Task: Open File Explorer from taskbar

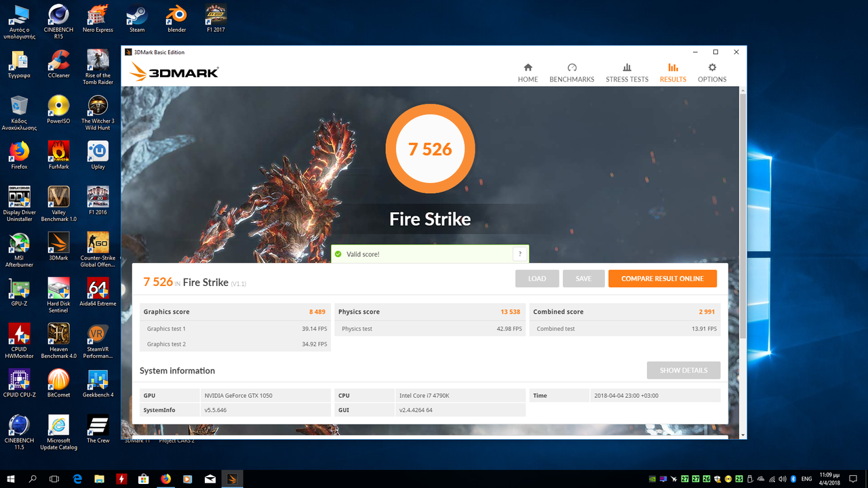Action: [99, 479]
